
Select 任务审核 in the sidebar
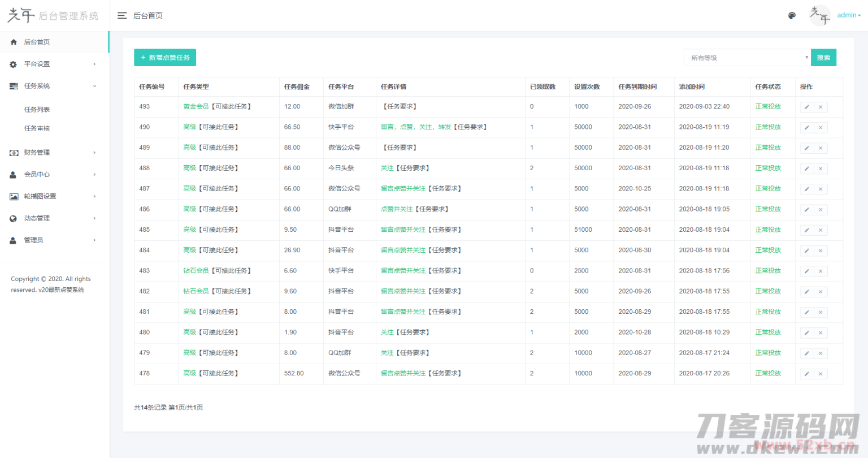tap(37, 128)
